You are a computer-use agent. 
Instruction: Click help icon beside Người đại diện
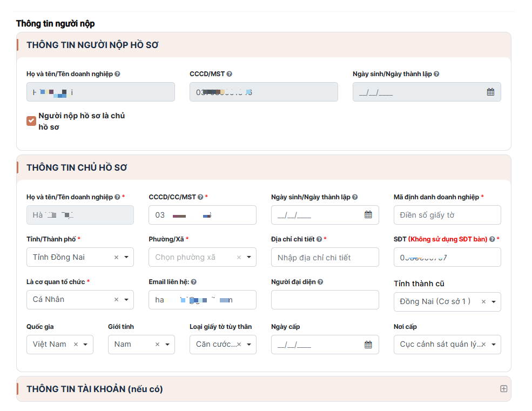(320, 282)
